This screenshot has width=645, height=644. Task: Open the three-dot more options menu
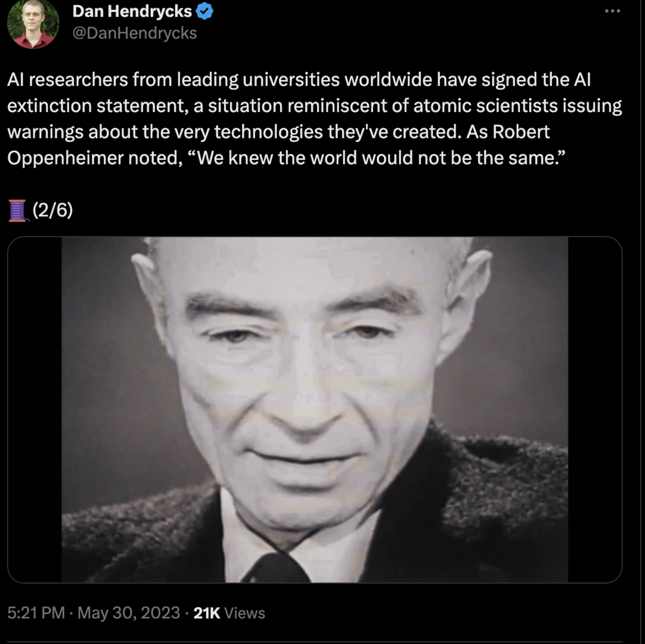click(x=612, y=11)
